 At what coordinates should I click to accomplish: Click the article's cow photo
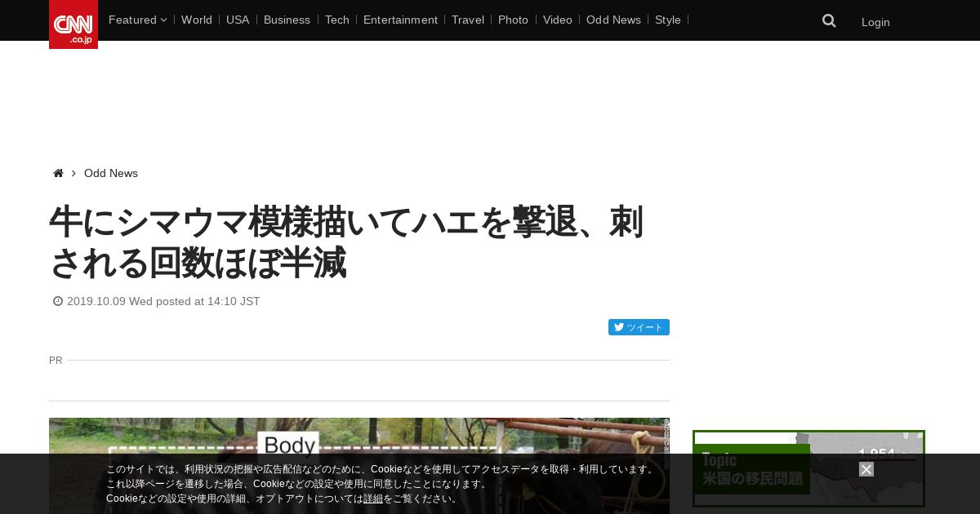pyautogui.click(x=359, y=466)
